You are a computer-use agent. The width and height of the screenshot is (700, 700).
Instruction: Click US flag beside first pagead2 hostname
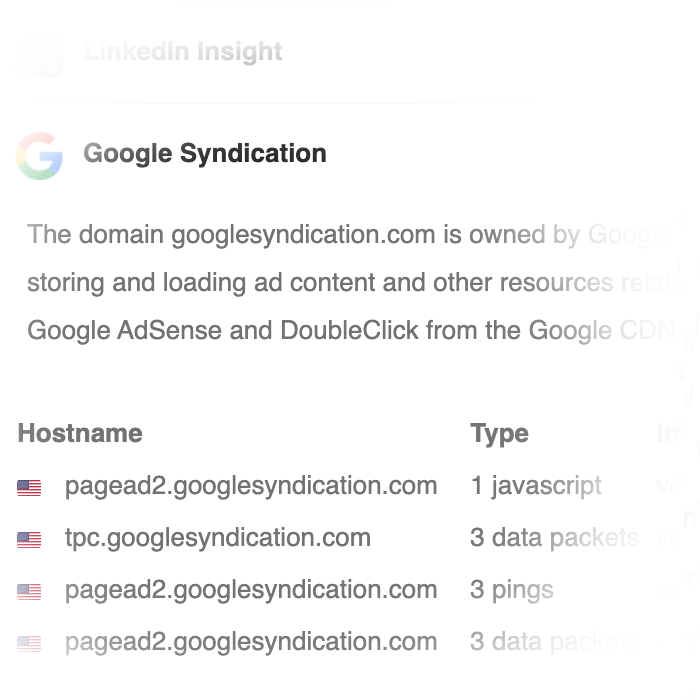[x=29, y=488]
